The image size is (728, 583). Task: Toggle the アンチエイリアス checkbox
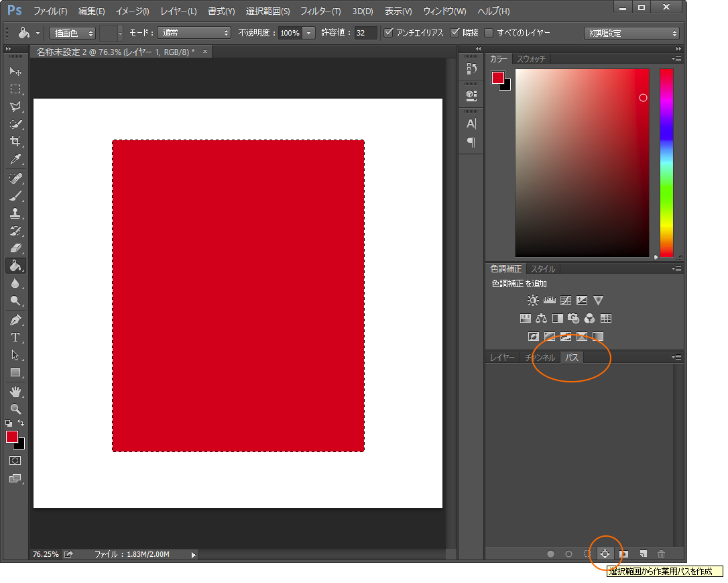[388, 33]
